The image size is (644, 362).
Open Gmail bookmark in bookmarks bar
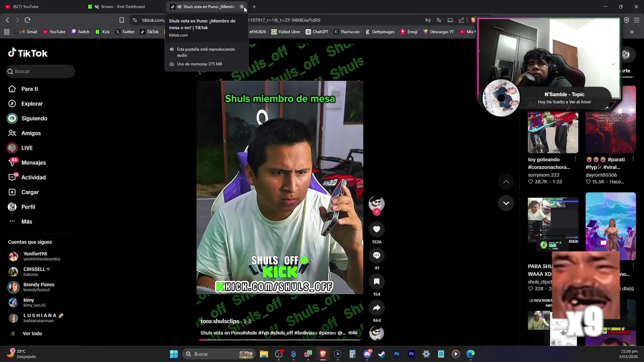(x=28, y=32)
